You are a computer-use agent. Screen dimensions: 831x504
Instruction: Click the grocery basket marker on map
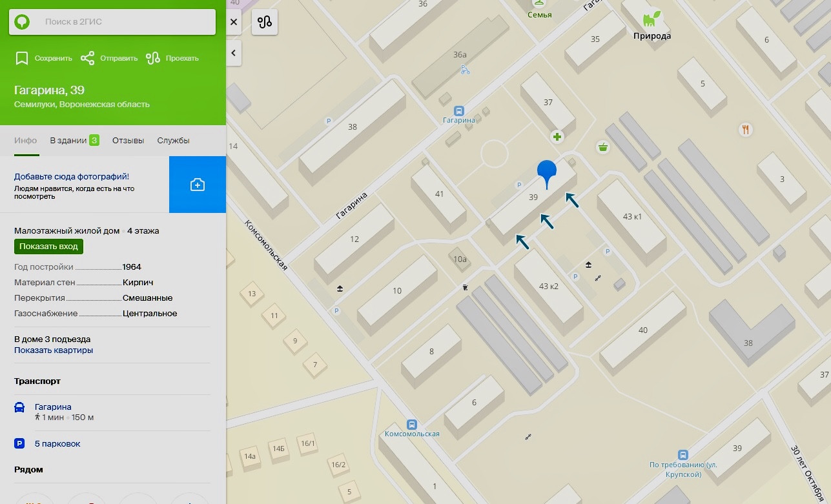[x=603, y=147]
